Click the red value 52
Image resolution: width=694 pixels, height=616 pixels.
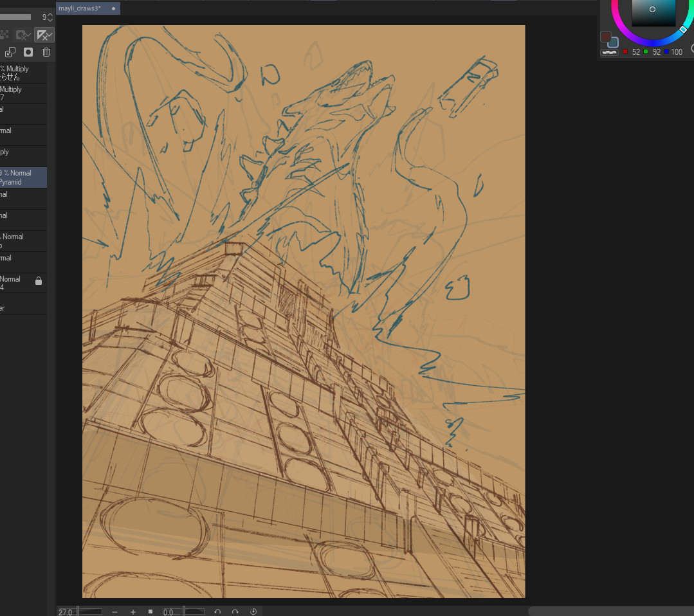point(636,52)
